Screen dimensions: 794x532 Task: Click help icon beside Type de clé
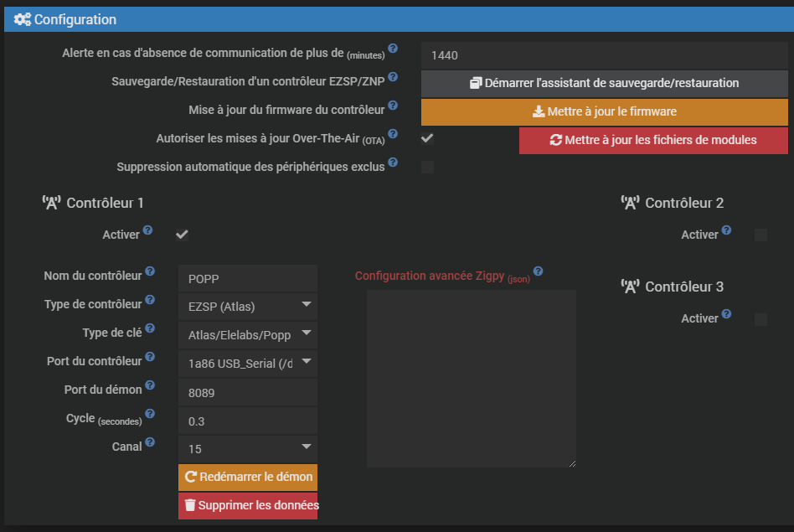pos(150,328)
